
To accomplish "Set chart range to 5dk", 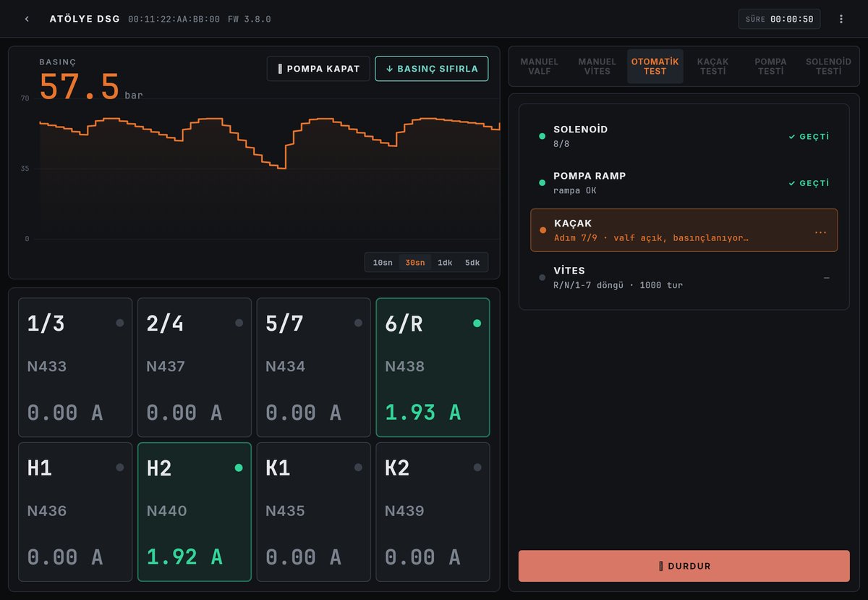I will 472,263.
